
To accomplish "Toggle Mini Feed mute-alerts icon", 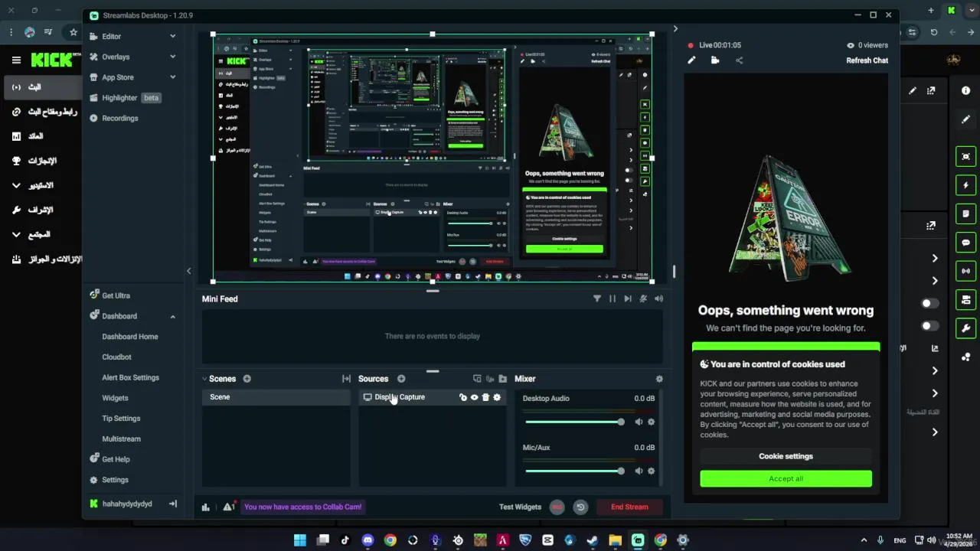I will tap(643, 299).
